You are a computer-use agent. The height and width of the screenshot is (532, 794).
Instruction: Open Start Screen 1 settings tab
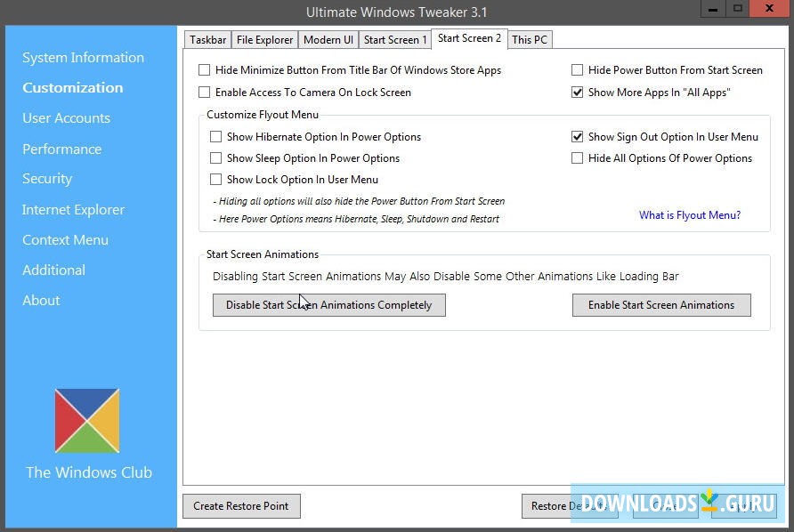point(394,39)
